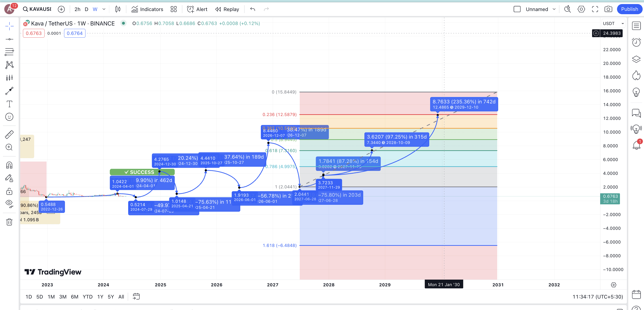The width and height of the screenshot is (644, 310).
Task: Select the Text annotation tool
Action: click(9, 104)
